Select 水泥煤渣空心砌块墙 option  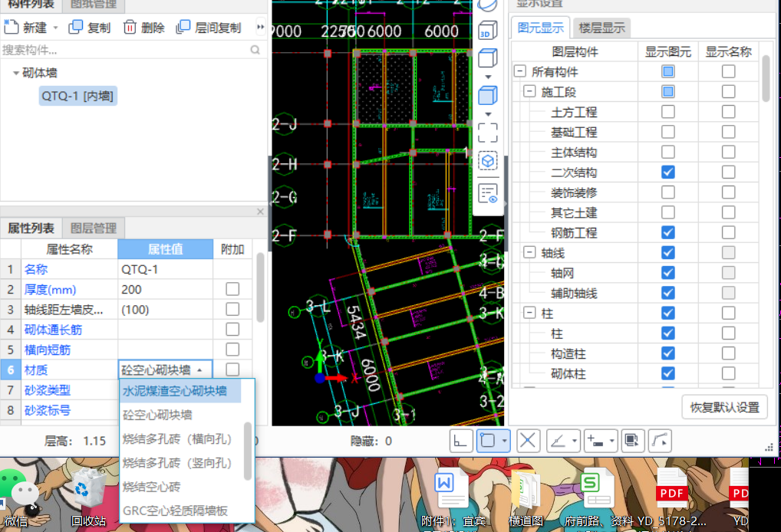(x=180, y=391)
